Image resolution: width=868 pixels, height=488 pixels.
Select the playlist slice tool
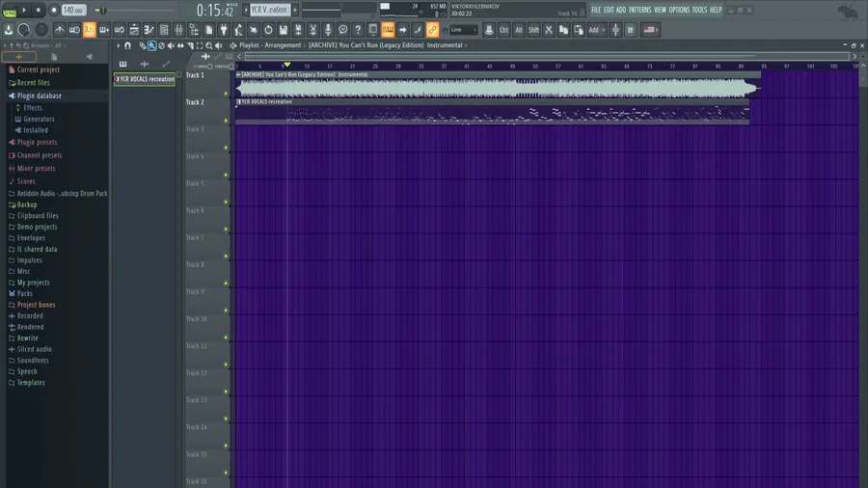[190, 46]
